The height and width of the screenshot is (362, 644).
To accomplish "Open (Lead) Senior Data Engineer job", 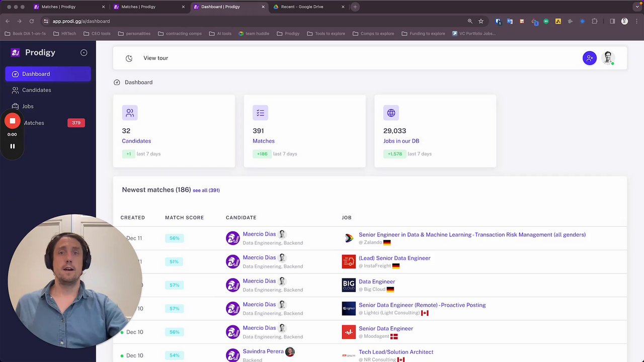I will pyautogui.click(x=394, y=258).
